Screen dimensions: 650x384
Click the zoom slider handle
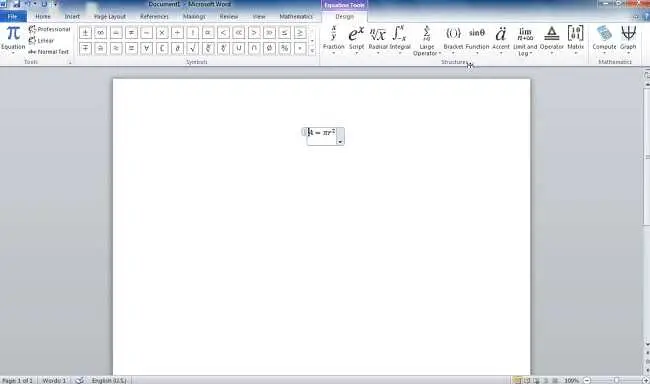click(x=616, y=380)
